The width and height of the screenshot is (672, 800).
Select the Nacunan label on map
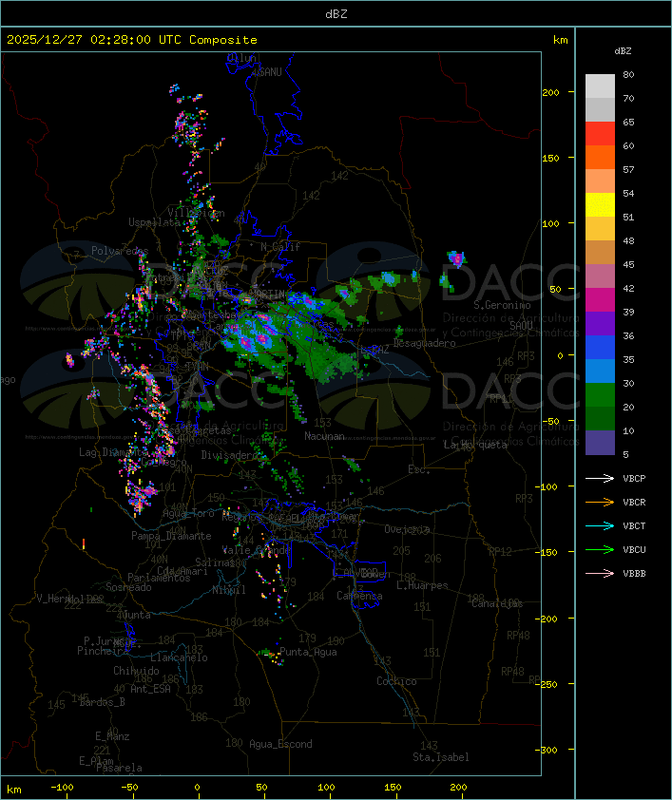pos(324,436)
